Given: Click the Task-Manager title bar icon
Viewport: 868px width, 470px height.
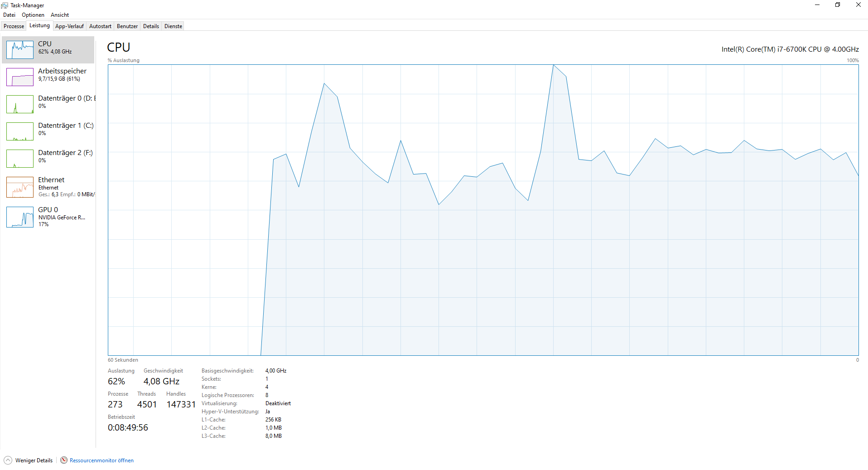Looking at the screenshot, I should [x=5, y=5].
